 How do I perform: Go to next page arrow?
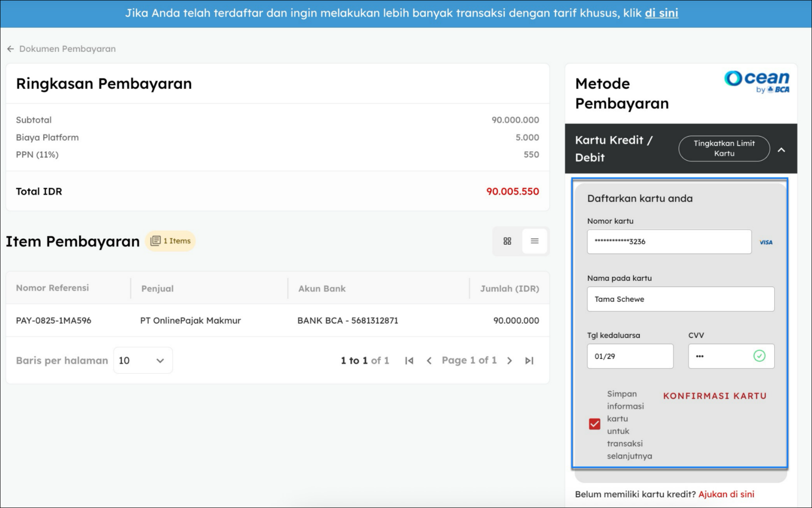coord(510,361)
